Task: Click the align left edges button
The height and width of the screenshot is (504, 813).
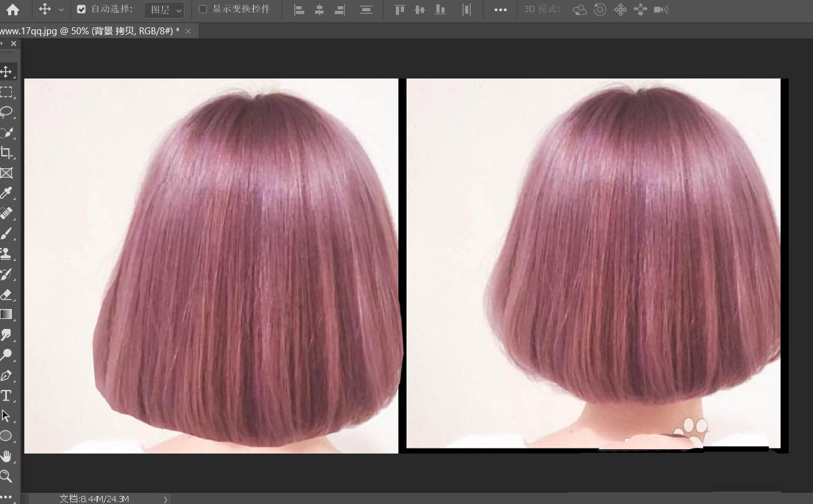Action: (299, 9)
